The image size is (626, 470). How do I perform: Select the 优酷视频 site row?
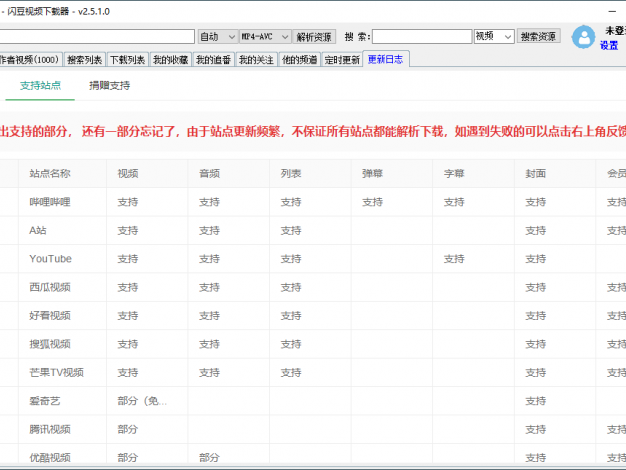pyautogui.click(x=313, y=456)
